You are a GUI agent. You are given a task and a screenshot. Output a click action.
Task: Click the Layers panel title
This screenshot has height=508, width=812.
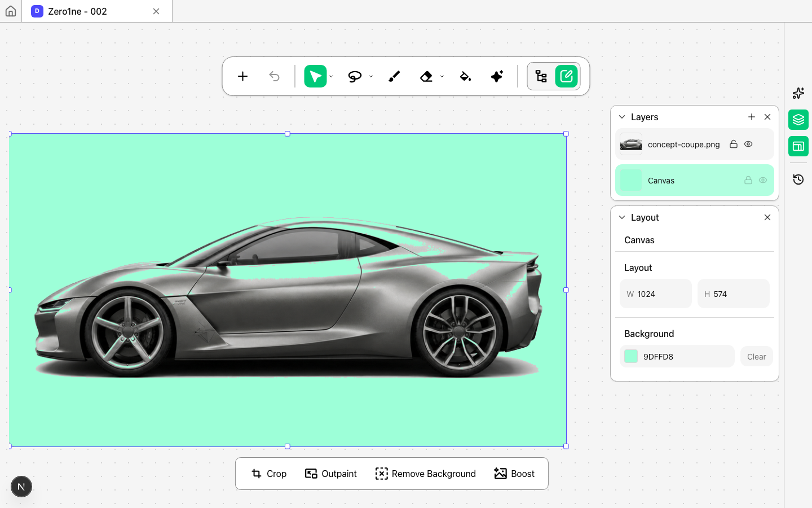pyautogui.click(x=645, y=117)
